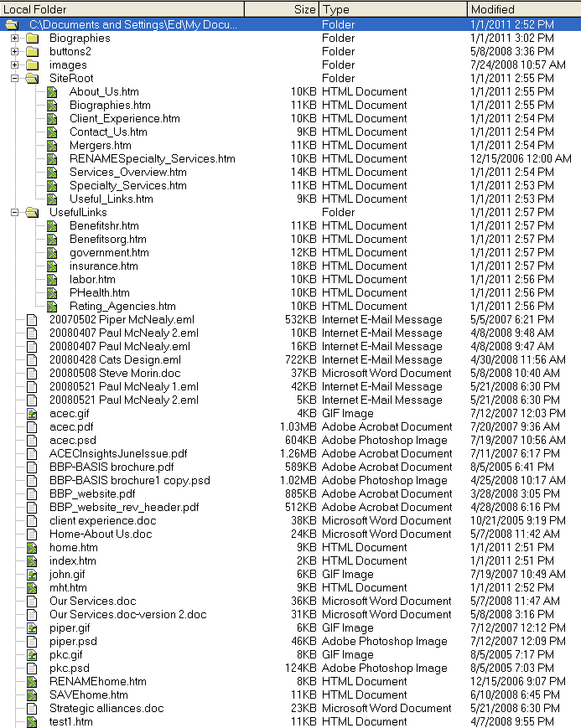Sort files by Modified column header

pyautogui.click(x=523, y=8)
